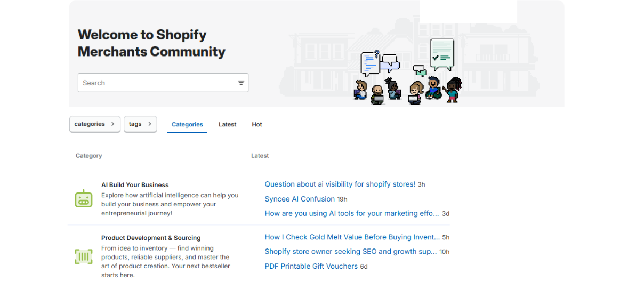The image size is (644, 281).
Task: Open 'Shopify store owner seeking SEO' topic
Action: point(350,252)
